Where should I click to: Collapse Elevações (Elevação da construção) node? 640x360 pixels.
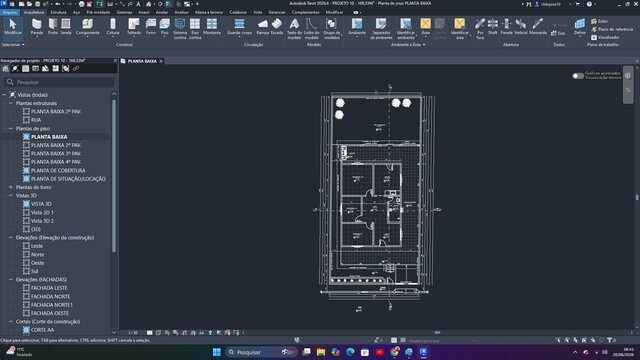click(x=11, y=238)
